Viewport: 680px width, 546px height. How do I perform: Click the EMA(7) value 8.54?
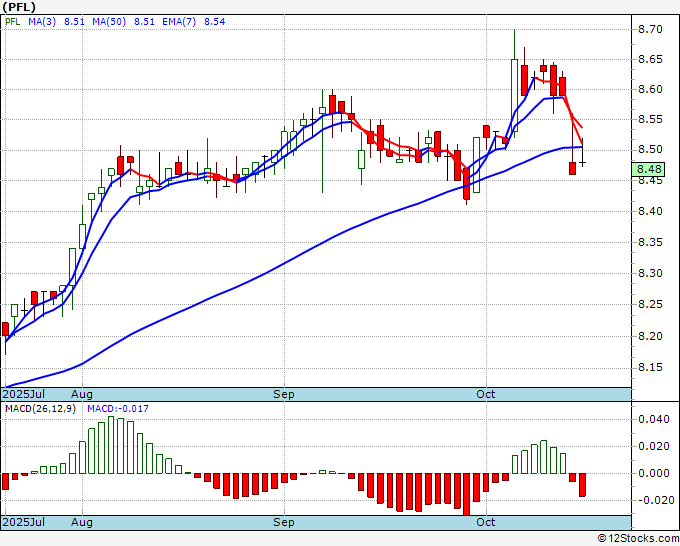coord(215,21)
